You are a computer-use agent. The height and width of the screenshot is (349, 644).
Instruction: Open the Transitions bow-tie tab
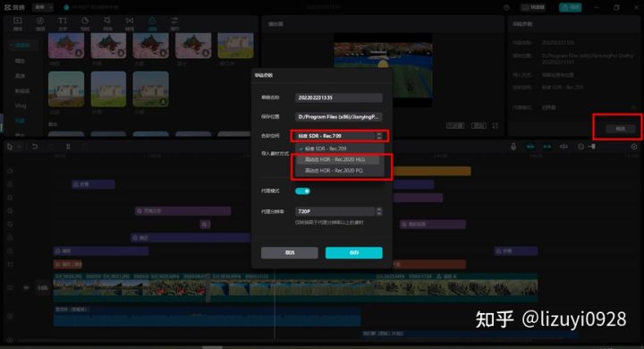tap(130, 24)
